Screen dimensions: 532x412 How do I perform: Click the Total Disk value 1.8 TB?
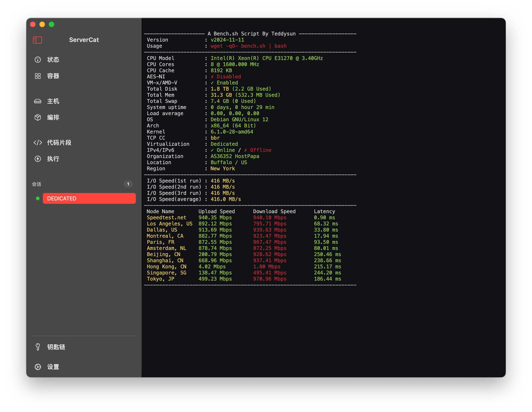[220, 89]
